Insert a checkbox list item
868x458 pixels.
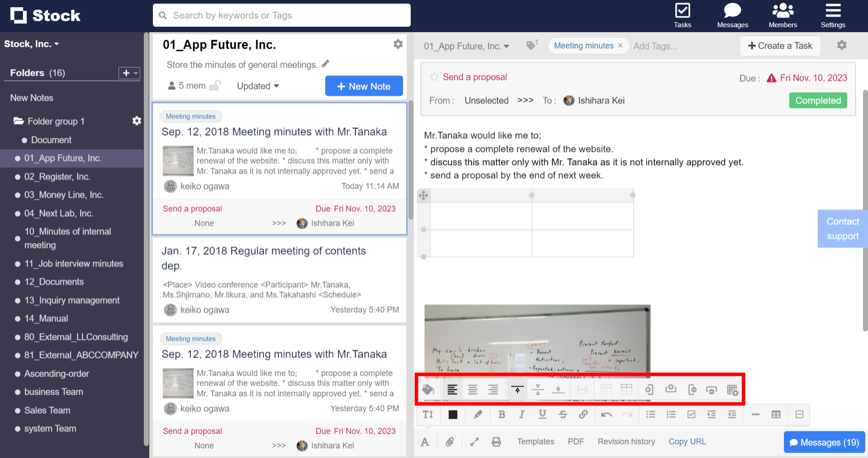point(691,415)
